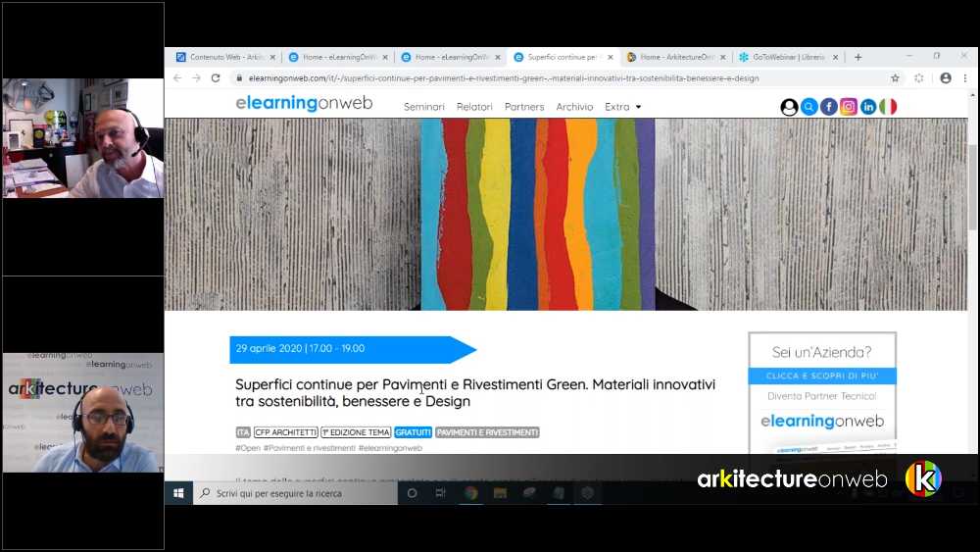Go back with browser back arrow
The width and height of the screenshot is (980, 552).
[x=177, y=78]
